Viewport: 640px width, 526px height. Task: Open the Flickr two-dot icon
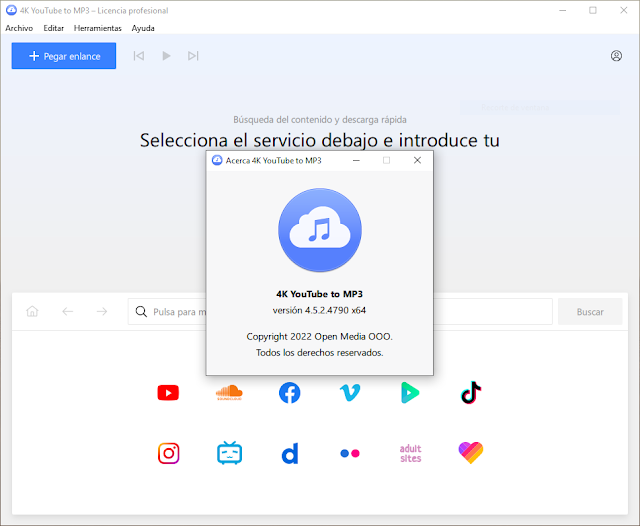(x=350, y=453)
